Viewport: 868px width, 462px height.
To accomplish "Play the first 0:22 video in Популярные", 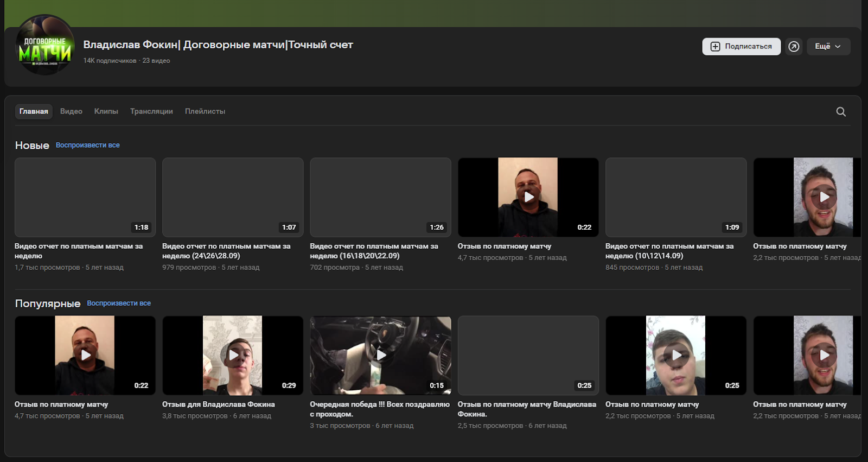I will coord(85,355).
